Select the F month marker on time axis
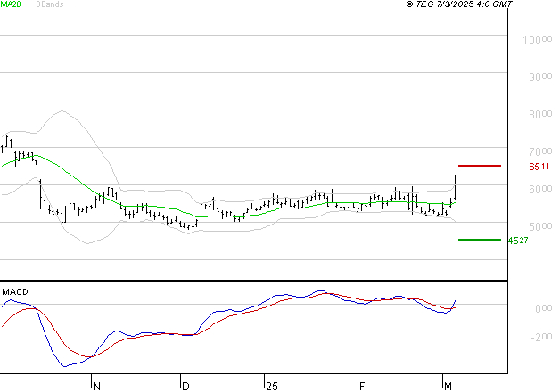 361,386
